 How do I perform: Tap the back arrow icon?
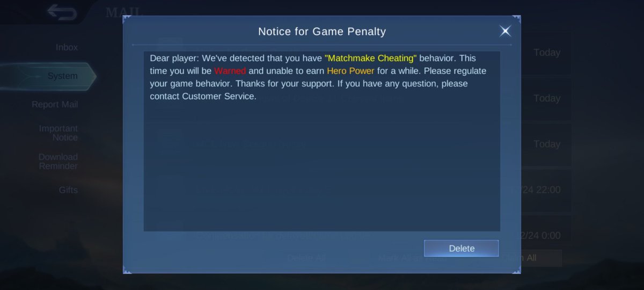pos(61,11)
